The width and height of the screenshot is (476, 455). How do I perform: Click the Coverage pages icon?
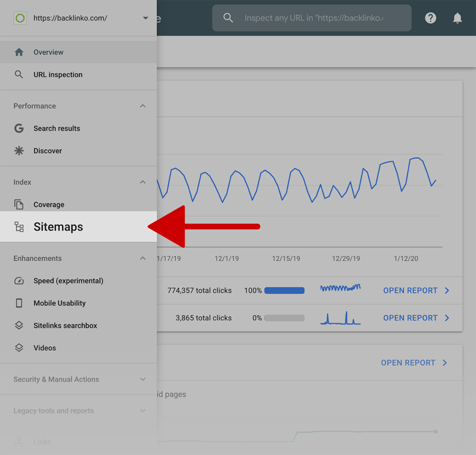(19, 205)
